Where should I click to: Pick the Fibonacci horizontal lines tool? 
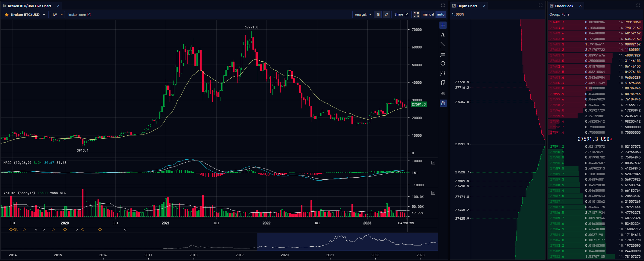(x=443, y=54)
